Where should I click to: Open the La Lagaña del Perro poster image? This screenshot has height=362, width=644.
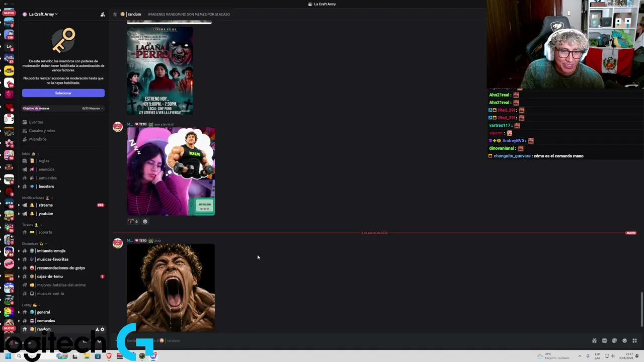pyautogui.click(x=159, y=70)
